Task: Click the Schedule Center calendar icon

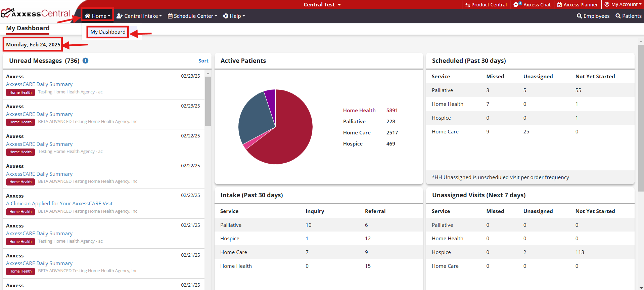Action: tap(170, 16)
